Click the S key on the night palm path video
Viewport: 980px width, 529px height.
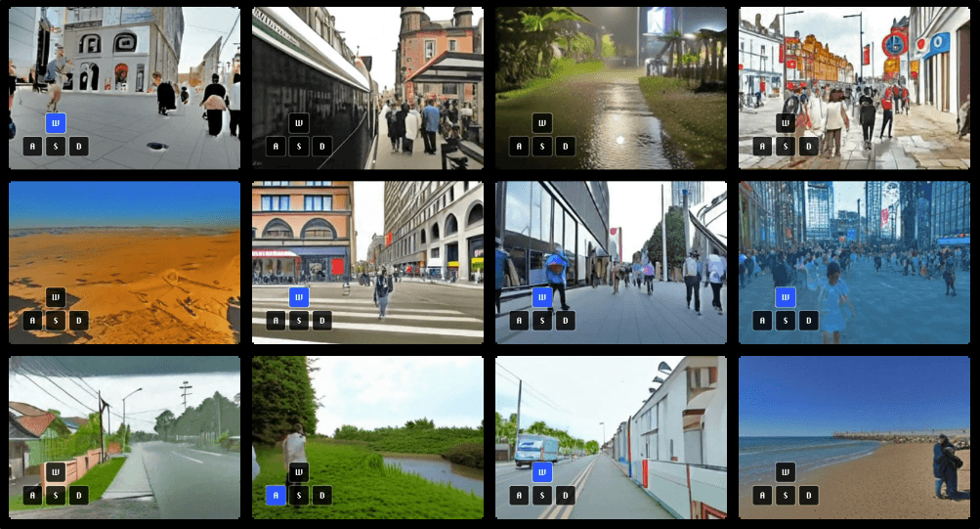[x=542, y=147]
